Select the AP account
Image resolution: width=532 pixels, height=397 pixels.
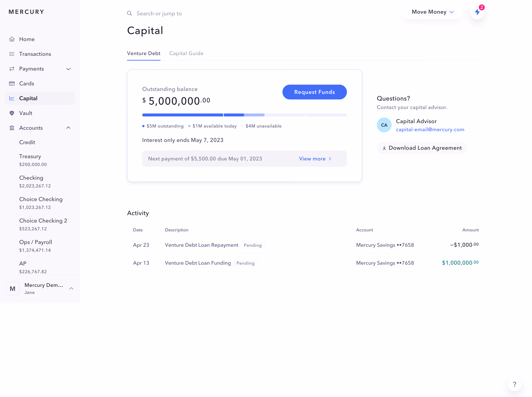(x=33, y=267)
